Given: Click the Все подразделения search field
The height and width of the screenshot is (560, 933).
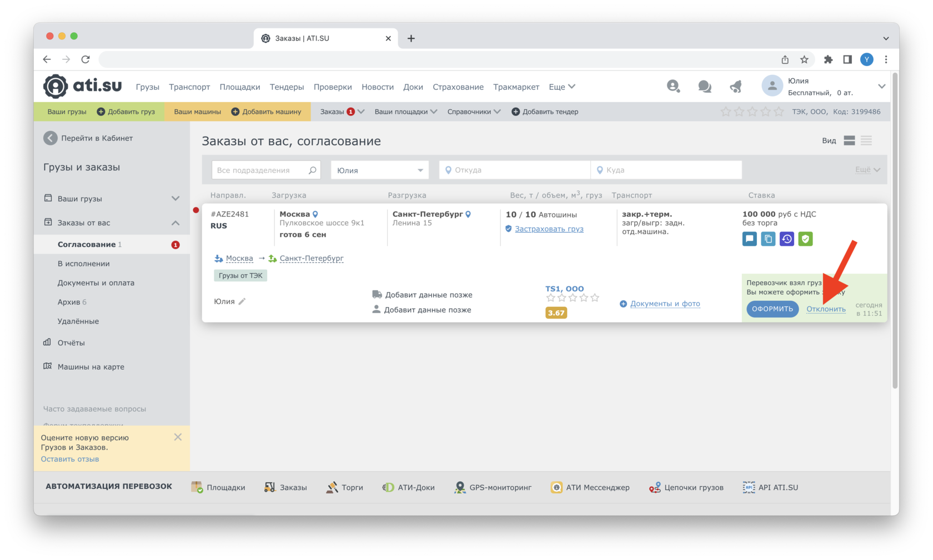Looking at the screenshot, I should (x=266, y=170).
